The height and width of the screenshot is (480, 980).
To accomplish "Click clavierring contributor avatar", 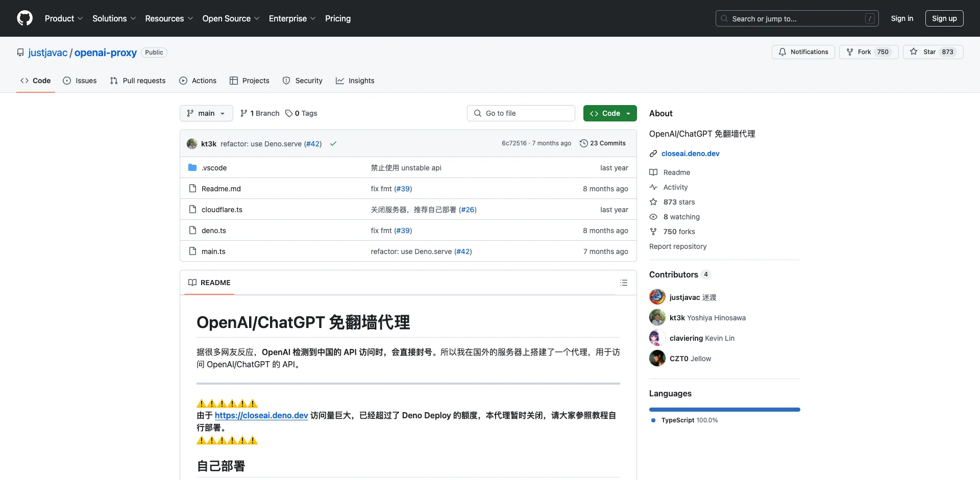I will click(x=657, y=338).
